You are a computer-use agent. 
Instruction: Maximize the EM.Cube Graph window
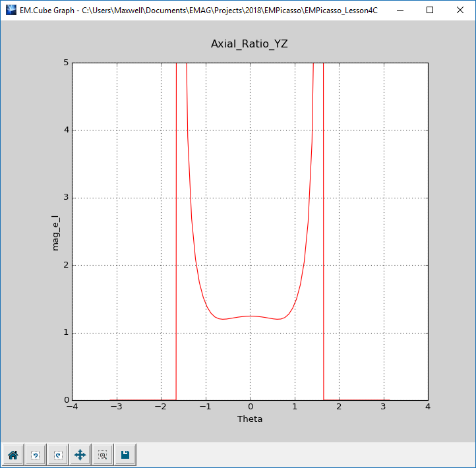pos(430,11)
